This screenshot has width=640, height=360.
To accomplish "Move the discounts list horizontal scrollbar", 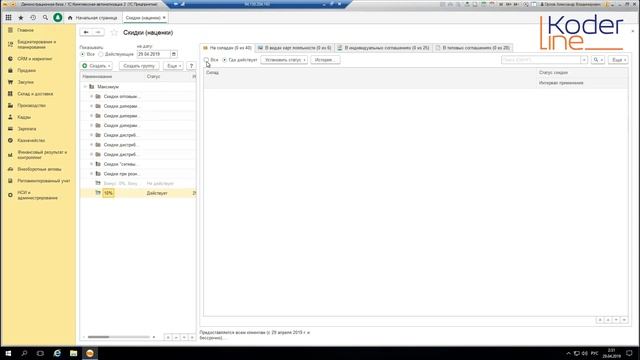I will point(98,337).
